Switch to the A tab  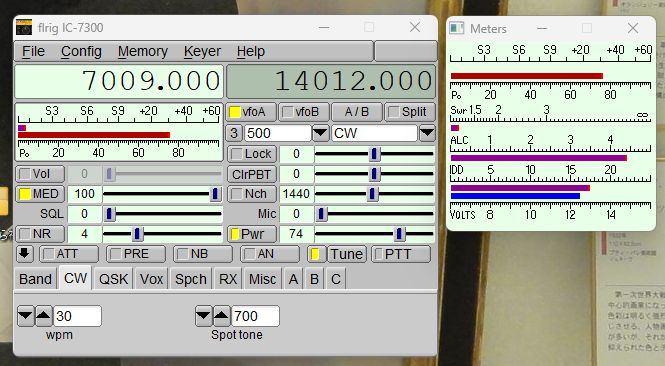tap(293, 279)
